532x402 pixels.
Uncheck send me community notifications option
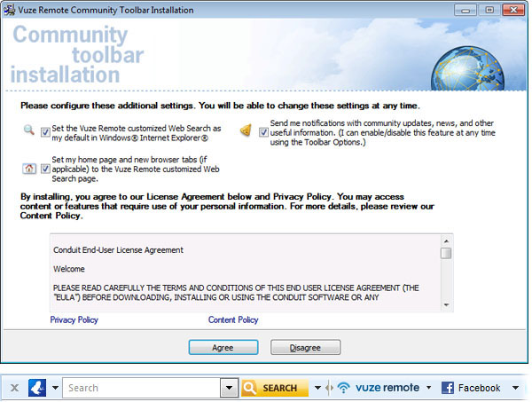(x=263, y=132)
